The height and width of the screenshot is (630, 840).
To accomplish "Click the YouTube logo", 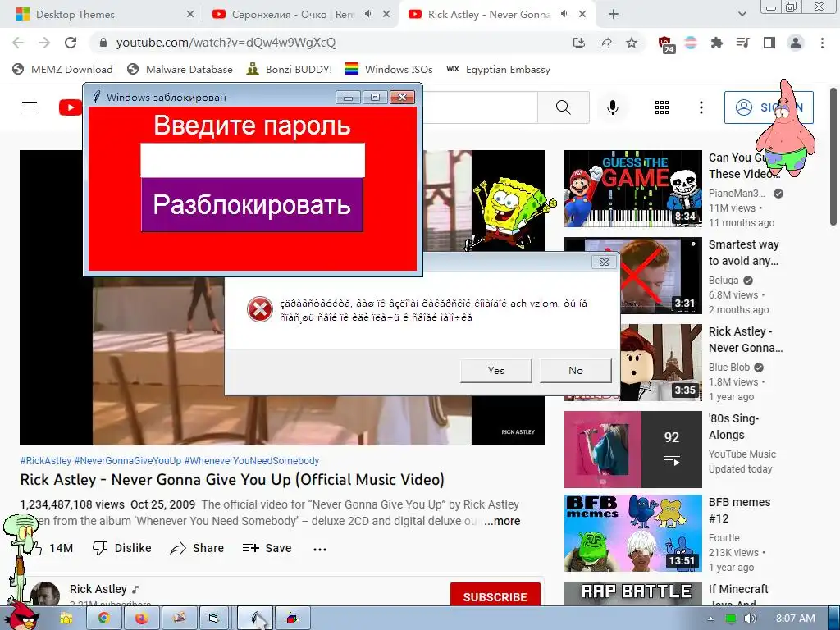I will point(71,107).
